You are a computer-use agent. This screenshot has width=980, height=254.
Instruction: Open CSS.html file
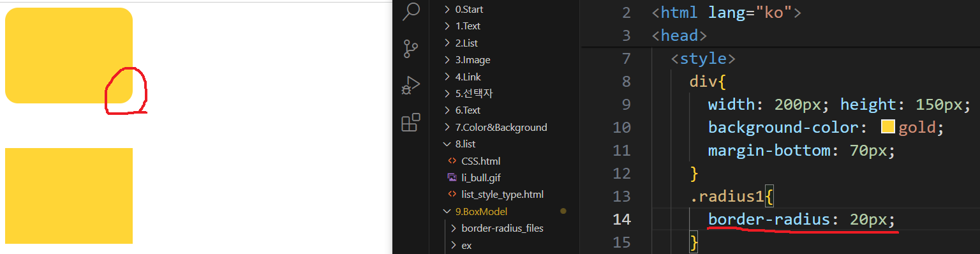click(480, 161)
